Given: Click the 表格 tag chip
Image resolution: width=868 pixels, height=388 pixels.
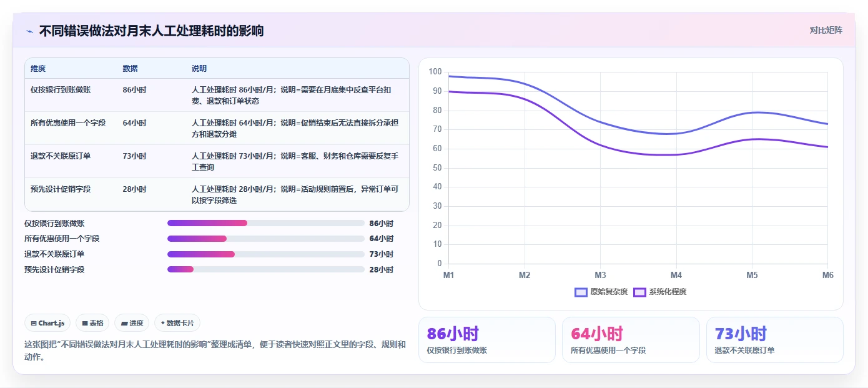Looking at the screenshot, I should 92,323.
